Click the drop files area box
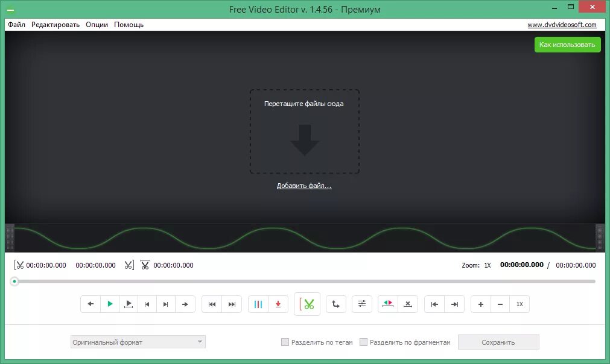This screenshot has height=364, width=610. tap(305, 132)
